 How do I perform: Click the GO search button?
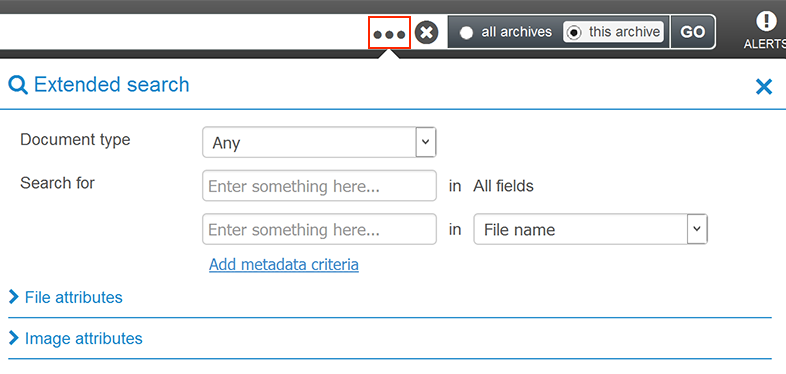(693, 32)
